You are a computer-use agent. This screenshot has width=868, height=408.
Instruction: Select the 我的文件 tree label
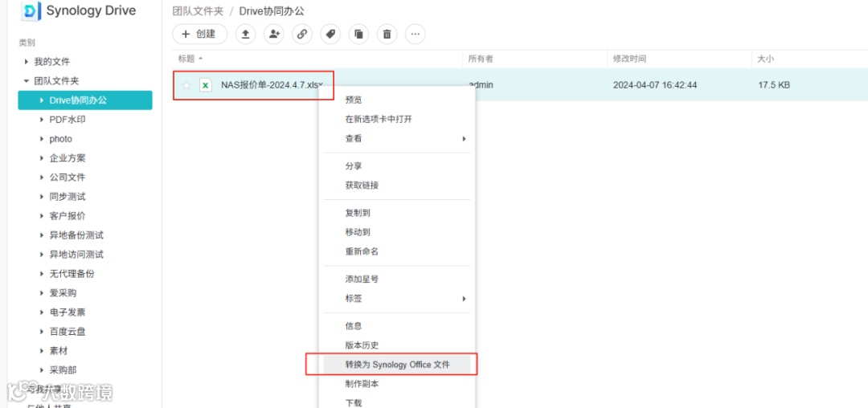[52, 61]
